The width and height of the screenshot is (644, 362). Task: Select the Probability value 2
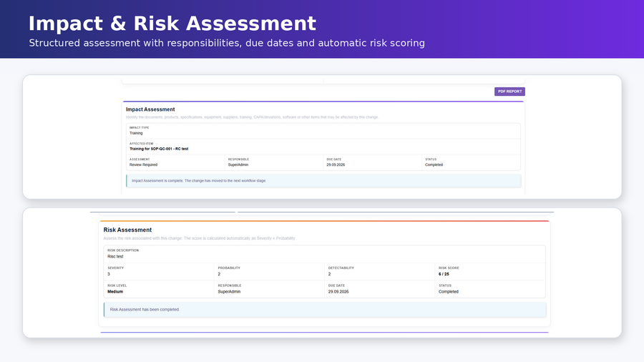[220, 274]
